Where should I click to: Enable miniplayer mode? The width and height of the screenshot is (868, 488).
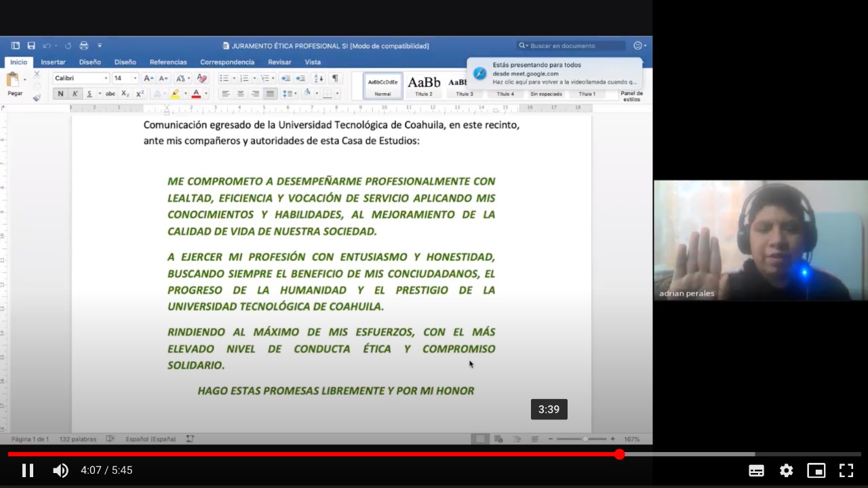click(816, 470)
